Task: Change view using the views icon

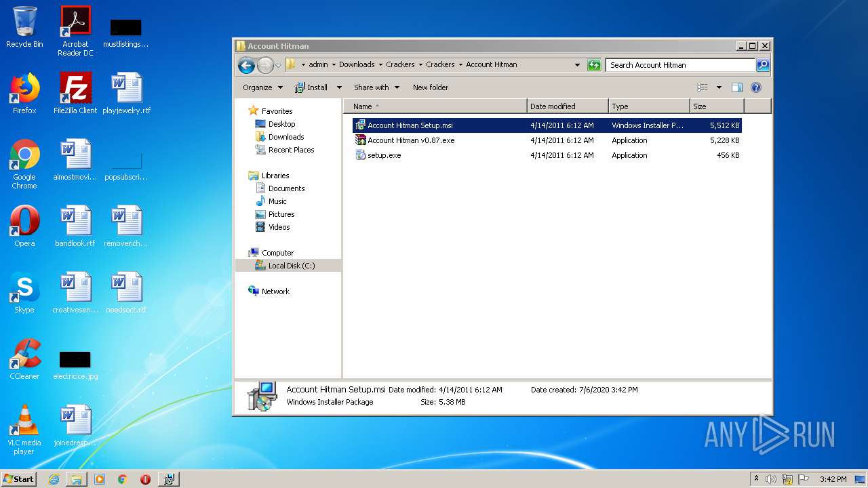Action: (x=703, y=87)
